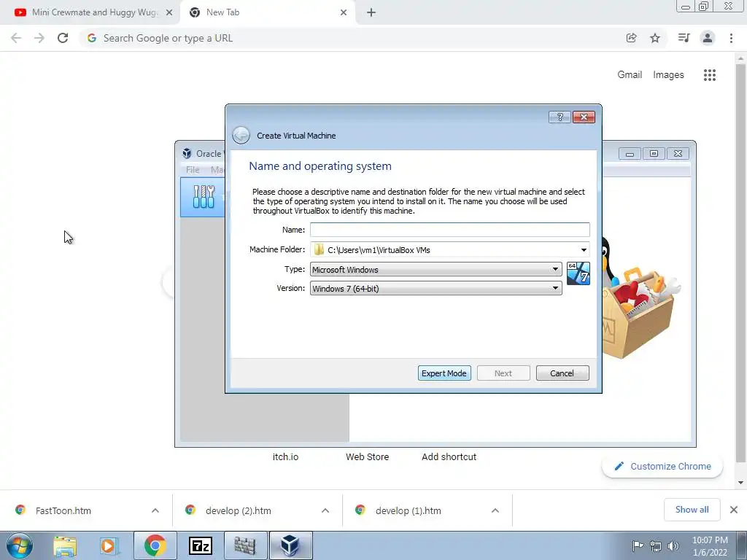Open the Google apps grid
The height and width of the screenshot is (560, 747).
[x=710, y=75]
